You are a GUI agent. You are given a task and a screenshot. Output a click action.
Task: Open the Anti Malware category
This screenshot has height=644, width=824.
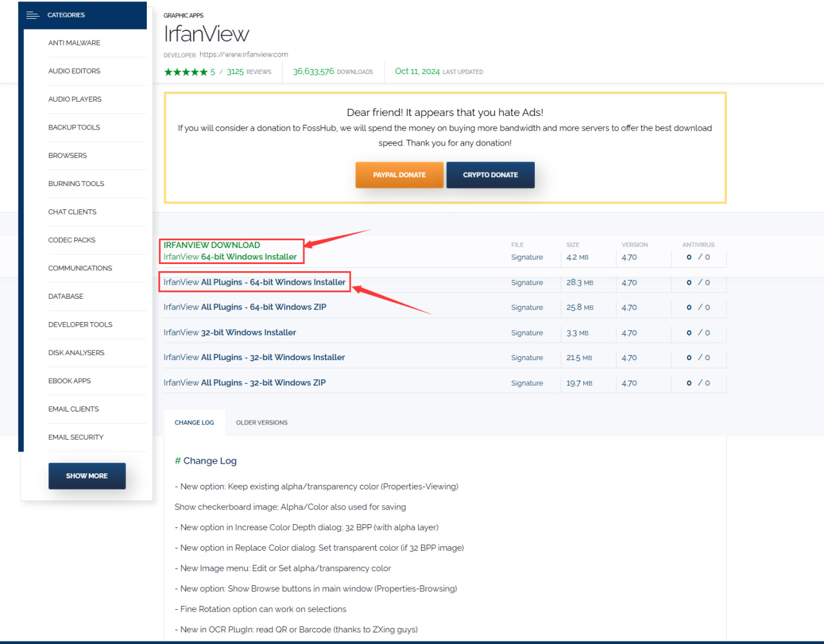(x=74, y=43)
